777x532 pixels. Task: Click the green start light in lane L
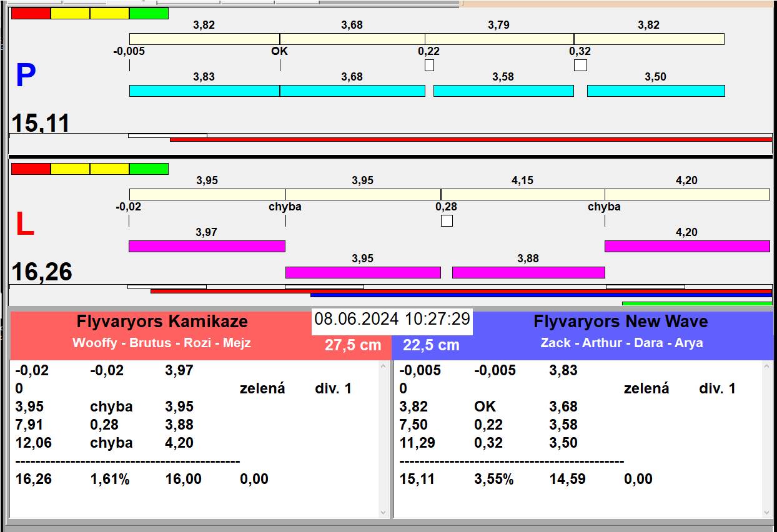coord(149,169)
